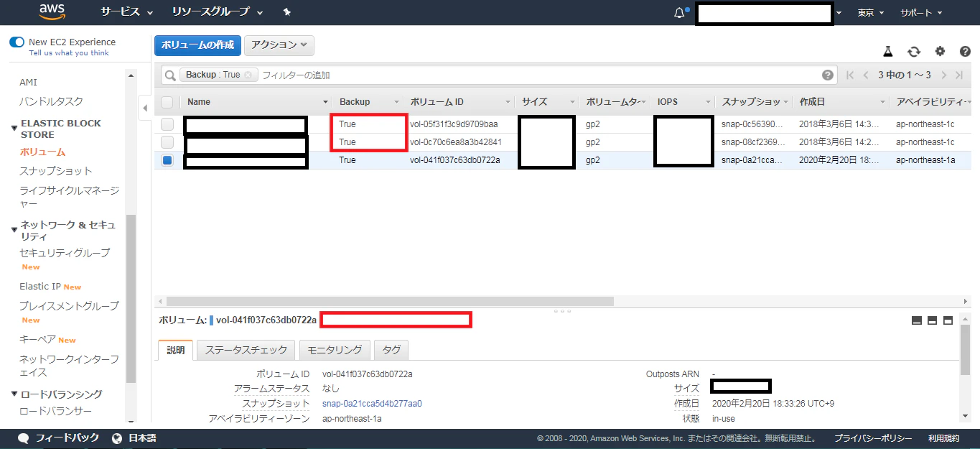The height and width of the screenshot is (449, 980).
Task: Click the AWS logo
Action: pos(52,11)
